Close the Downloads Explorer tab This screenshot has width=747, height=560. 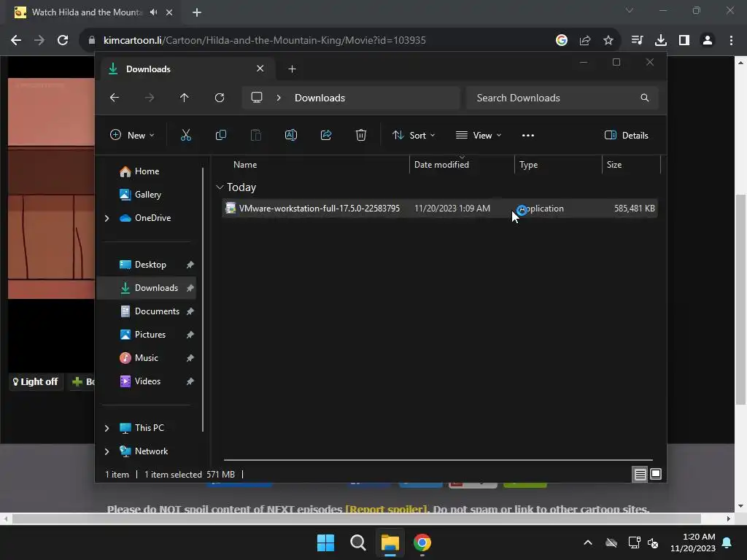(260, 69)
